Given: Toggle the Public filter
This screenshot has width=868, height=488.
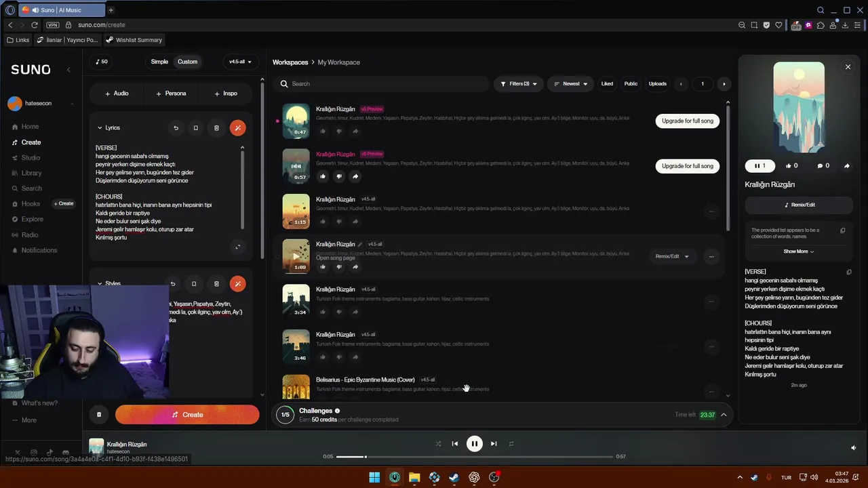Looking at the screenshot, I should tap(631, 84).
